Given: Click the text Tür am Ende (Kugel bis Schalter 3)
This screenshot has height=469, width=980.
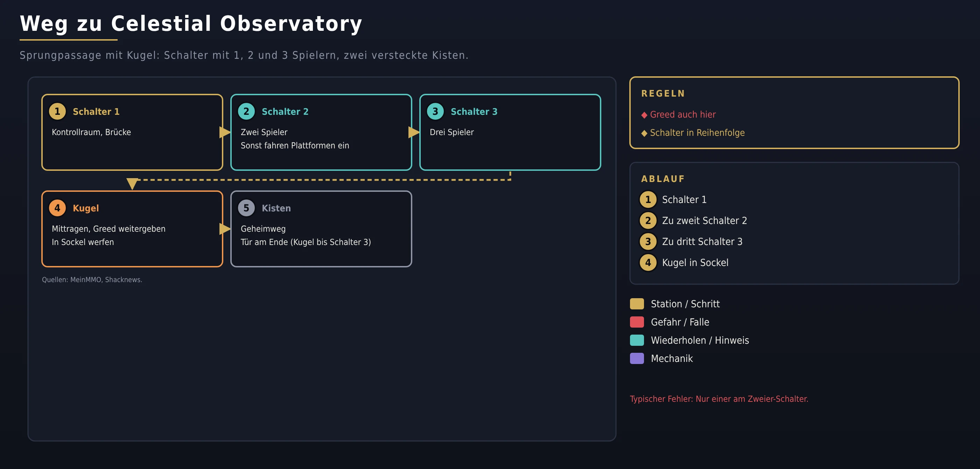Looking at the screenshot, I should [x=306, y=242].
